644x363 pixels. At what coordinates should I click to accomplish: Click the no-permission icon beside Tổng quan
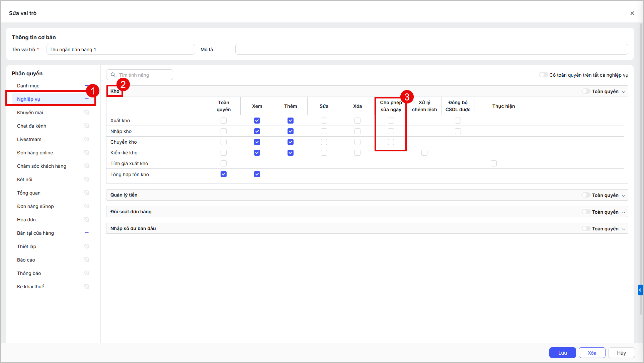(x=87, y=193)
